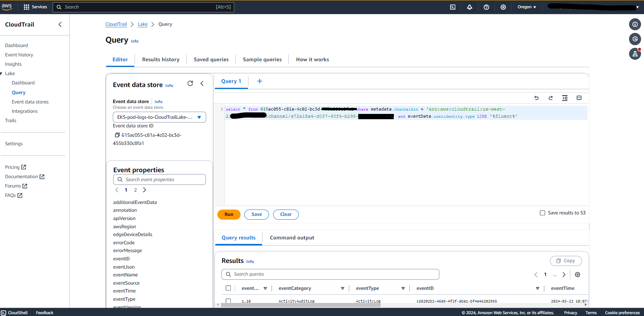Copy the event data store ID

click(x=117, y=135)
